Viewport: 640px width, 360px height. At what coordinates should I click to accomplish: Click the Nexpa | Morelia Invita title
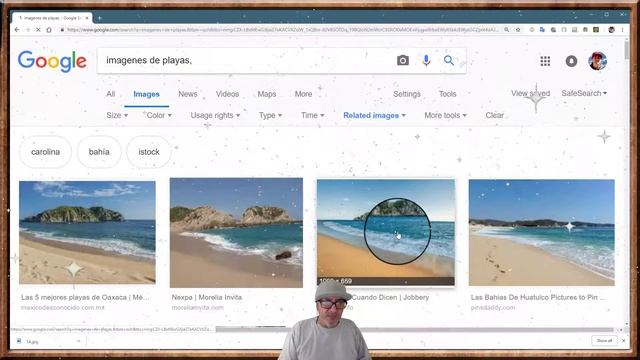coord(207,298)
